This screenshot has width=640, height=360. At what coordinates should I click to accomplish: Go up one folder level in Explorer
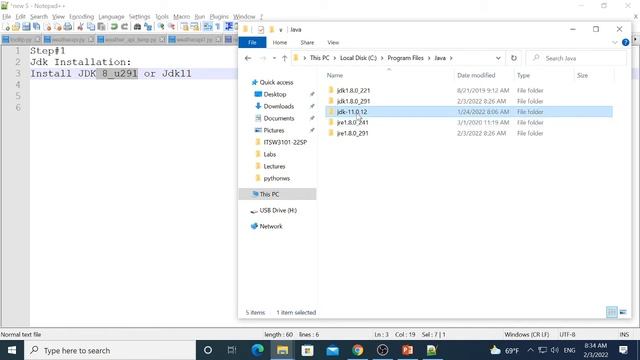[x=284, y=58]
